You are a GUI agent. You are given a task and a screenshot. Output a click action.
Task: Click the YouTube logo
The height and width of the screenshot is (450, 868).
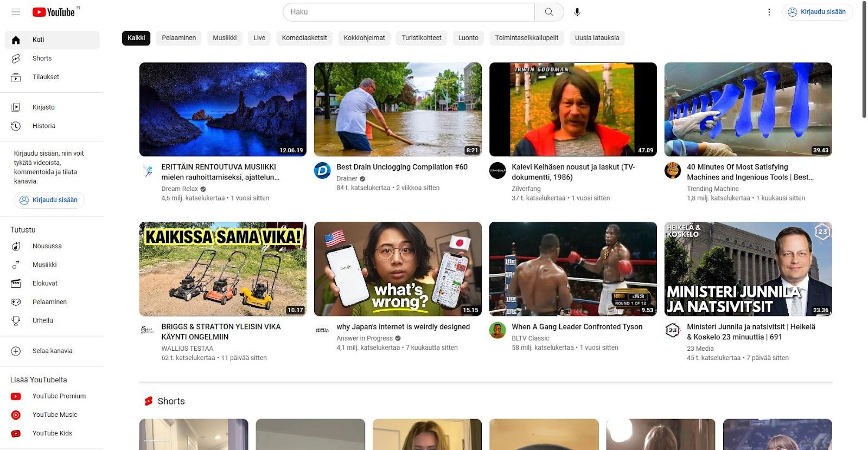(x=54, y=12)
